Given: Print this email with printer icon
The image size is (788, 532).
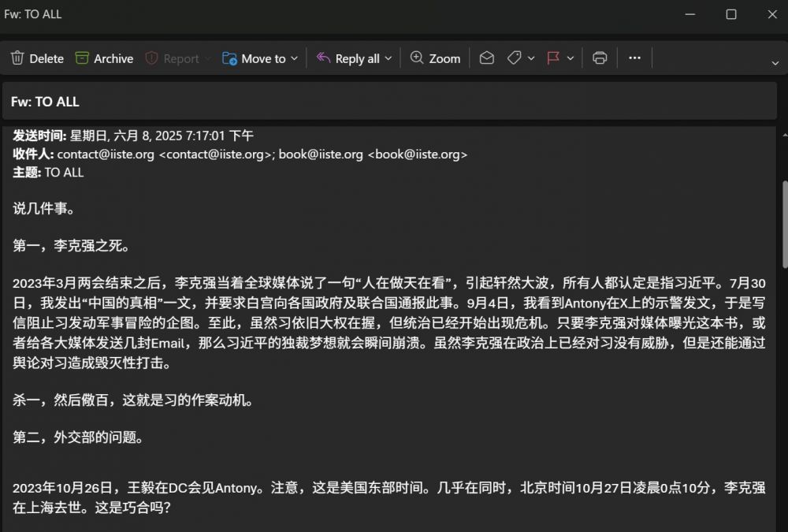Looking at the screenshot, I should point(600,58).
